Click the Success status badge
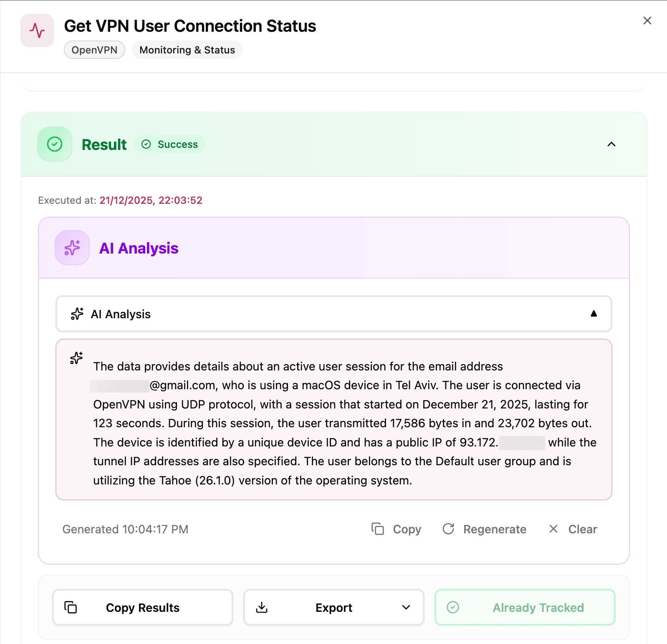667x644 pixels. click(169, 144)
